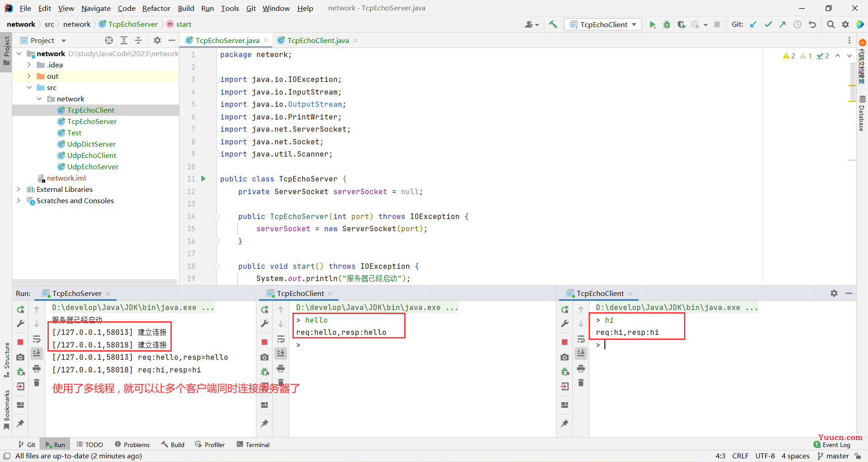The image size is (868, 462).
Task: Open IDE settings gear in toolbar
Action: tap(845, 24)
